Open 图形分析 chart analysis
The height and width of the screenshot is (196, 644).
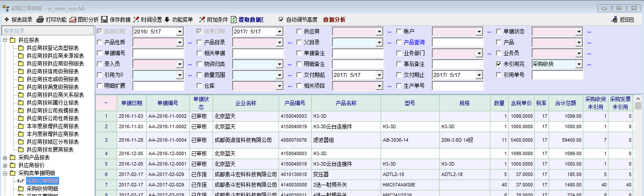(73, 20)
